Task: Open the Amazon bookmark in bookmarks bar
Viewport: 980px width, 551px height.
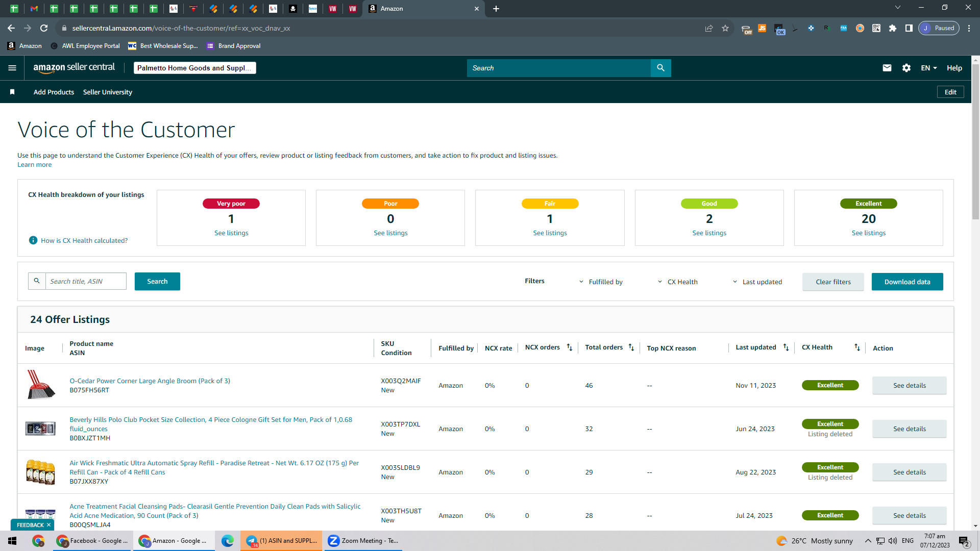Action: [24, 46]
